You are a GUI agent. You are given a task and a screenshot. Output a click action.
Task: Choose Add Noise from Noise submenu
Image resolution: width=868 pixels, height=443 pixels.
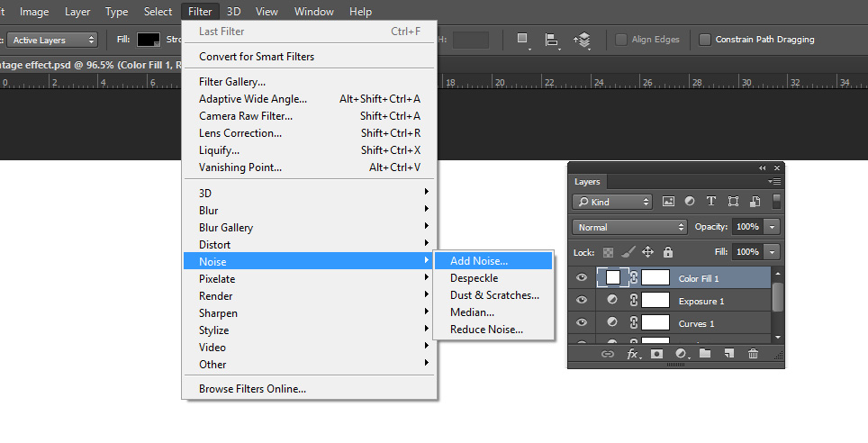tap(493, 261)
